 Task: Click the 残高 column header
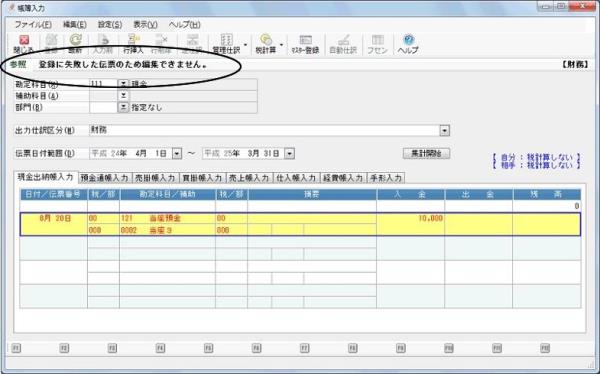[547, 194]
